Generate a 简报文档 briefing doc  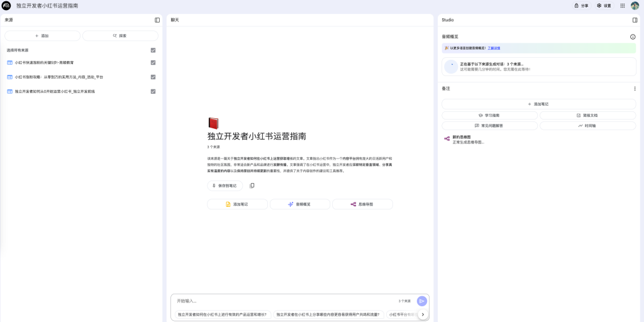[x=588, y=116]
